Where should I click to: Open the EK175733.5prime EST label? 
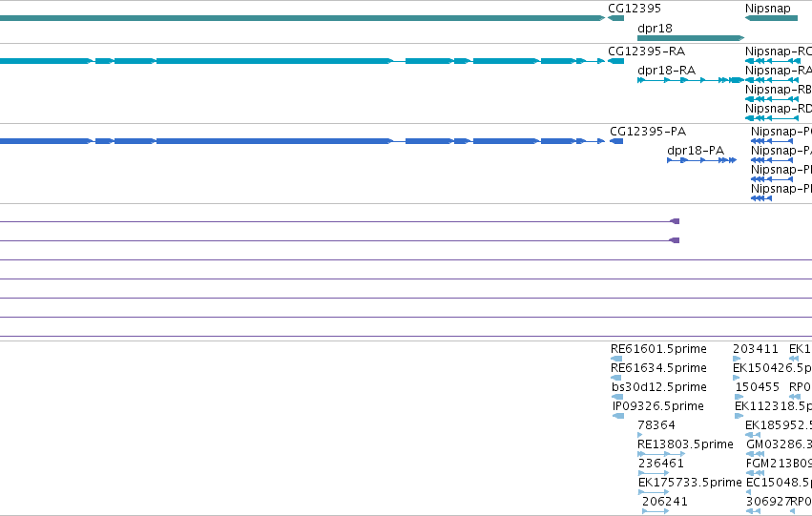click(690, 483)
